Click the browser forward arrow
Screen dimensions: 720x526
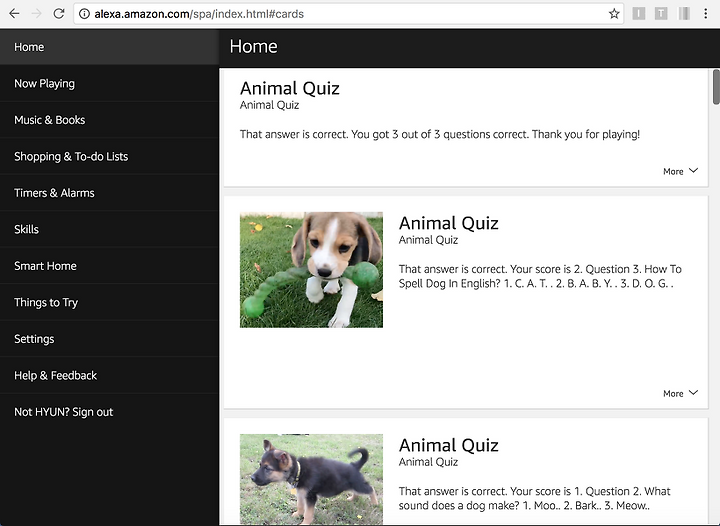pyautogui.click(x=36, y=14)
